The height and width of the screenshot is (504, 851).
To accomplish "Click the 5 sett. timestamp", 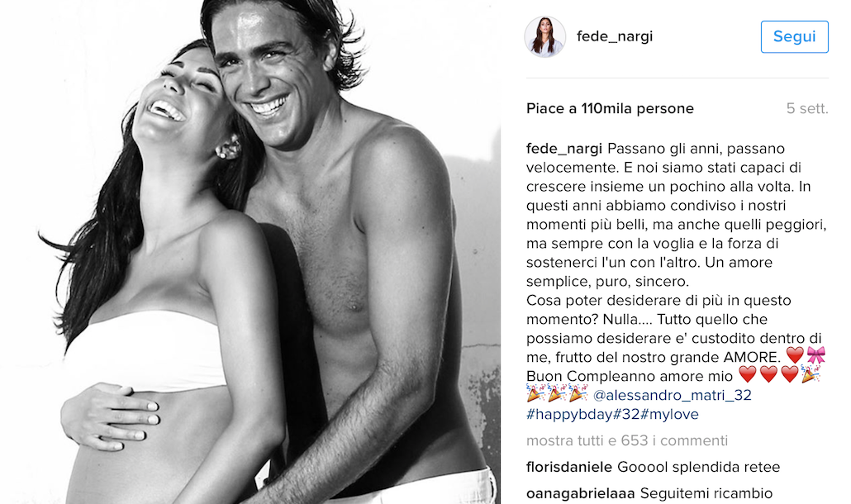I will coord(807,108).
